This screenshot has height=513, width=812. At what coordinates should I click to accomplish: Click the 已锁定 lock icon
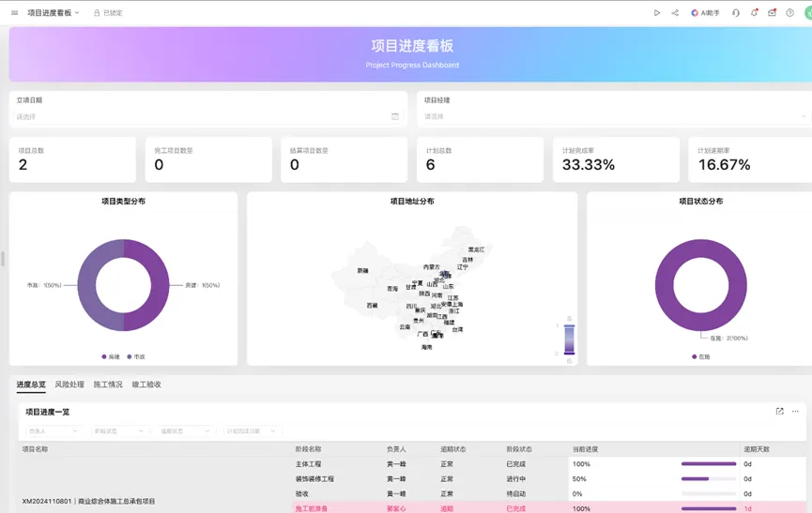point(97,13)
